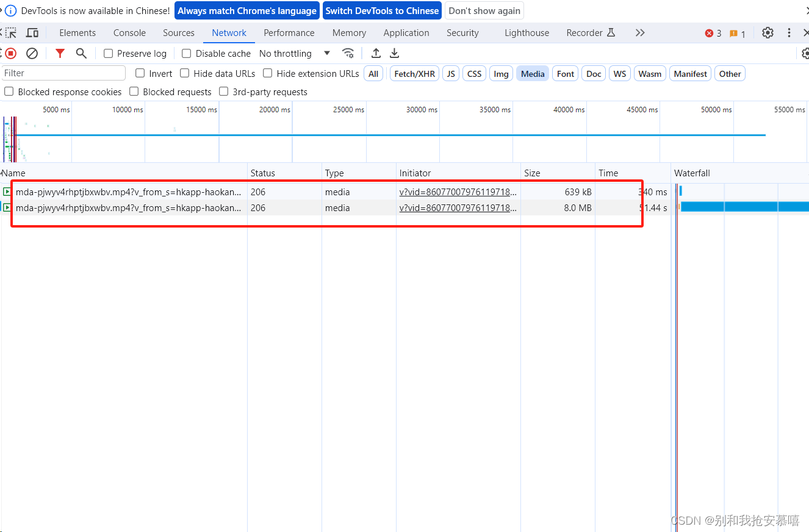Click media icon of 8.0 MB request
Viewport: 809px width, 532px height.
(7, 207)
